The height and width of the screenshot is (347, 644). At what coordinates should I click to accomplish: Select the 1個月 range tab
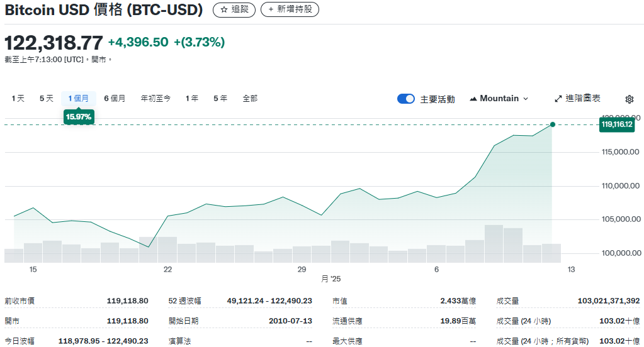click(79, 99)
